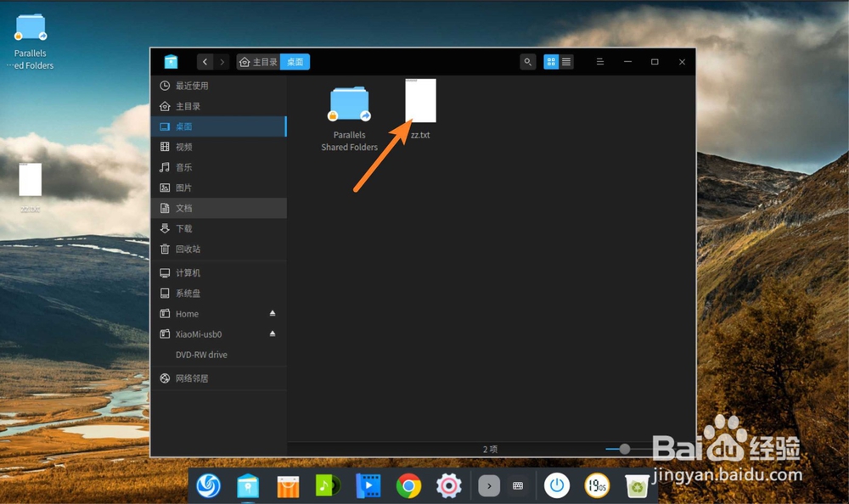Adjust the icon size zoom slider
The height and width of the screenshot is (504, 849).
624,449
